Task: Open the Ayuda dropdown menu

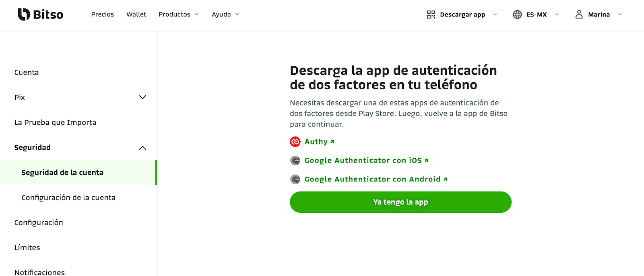Action: click(225, 14)
